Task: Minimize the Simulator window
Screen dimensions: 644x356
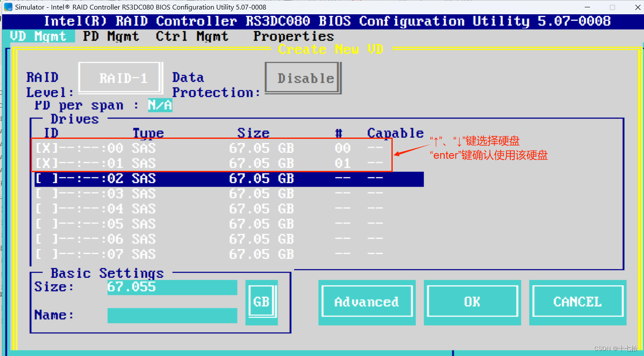Action: tap(587, 7)
